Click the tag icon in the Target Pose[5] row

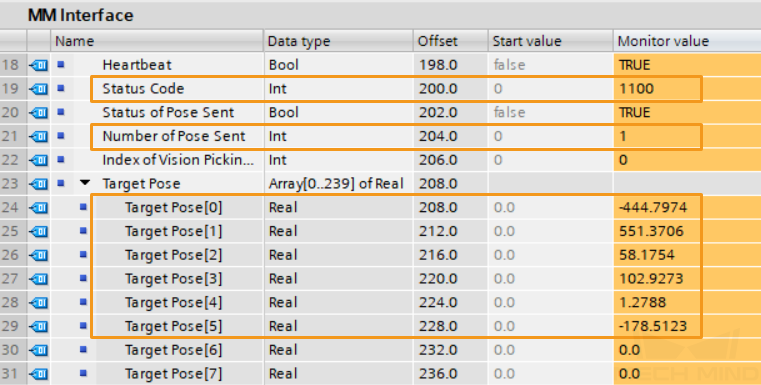(x=38, y=327)
